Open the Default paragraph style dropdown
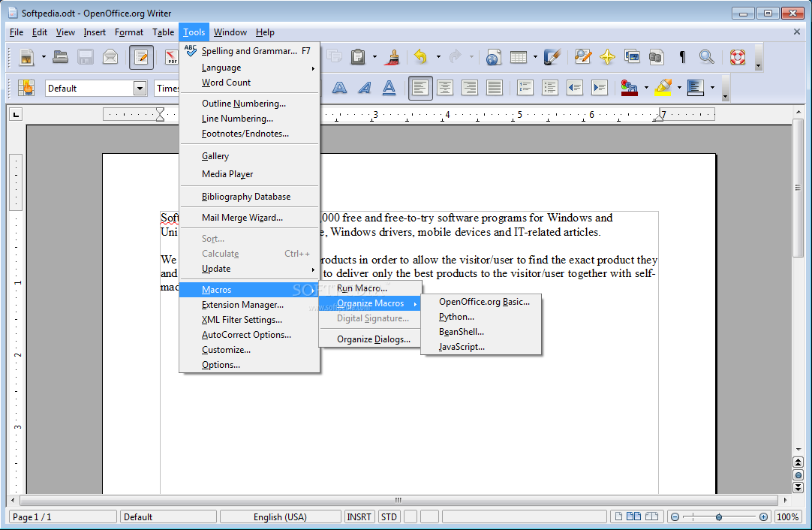 point(140,89)
